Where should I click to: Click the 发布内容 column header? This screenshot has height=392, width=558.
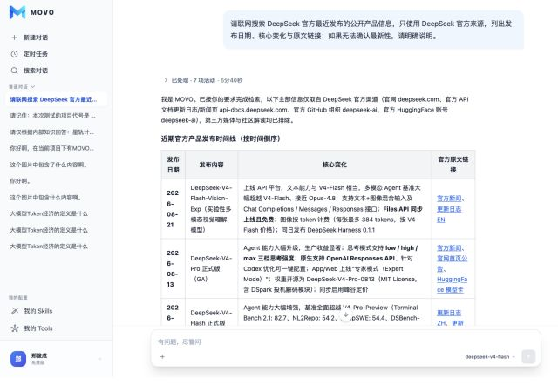tap(211, 165)
